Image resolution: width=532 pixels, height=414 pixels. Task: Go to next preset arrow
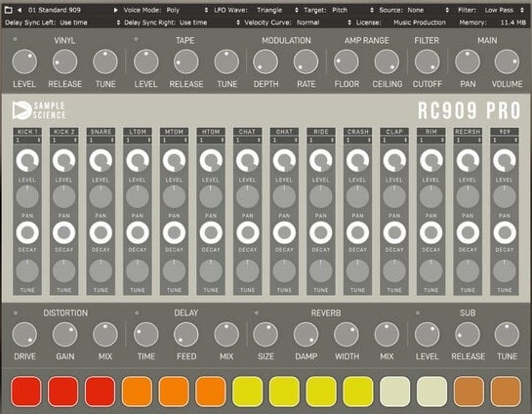click(116, 10)
